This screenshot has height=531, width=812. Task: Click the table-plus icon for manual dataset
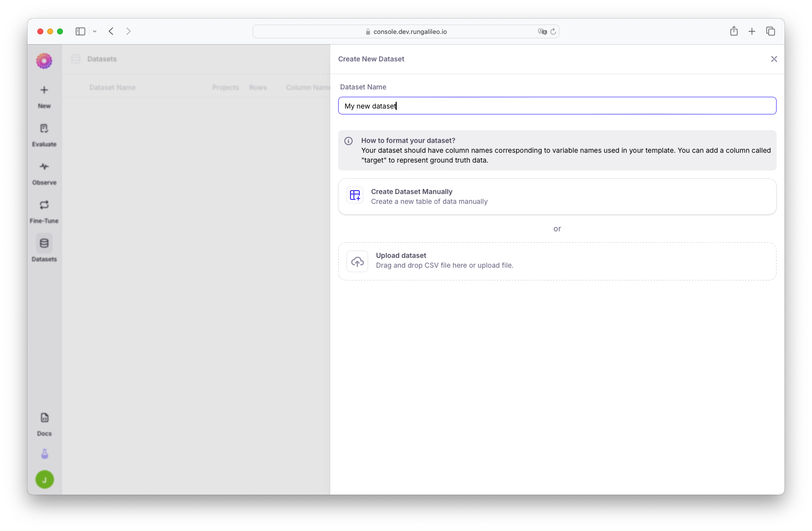click(x=355, y=196)
